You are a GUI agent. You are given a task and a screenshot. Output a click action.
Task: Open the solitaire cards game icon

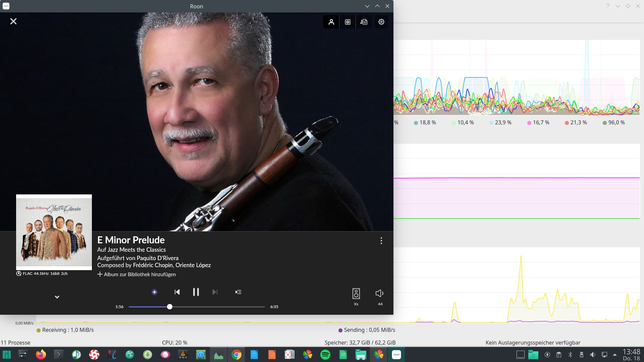(x=290, y=355)
